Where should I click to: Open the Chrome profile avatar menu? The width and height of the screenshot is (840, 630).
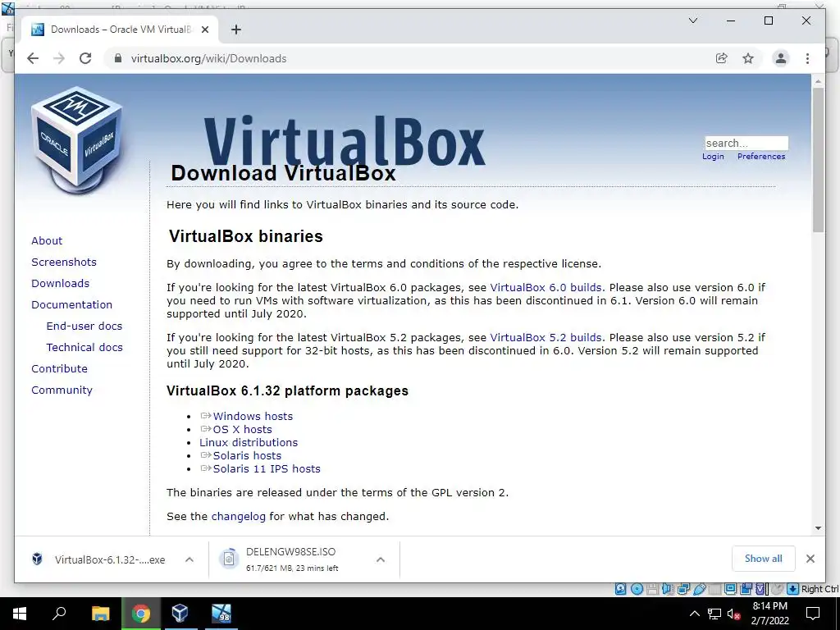(x=781, y=58)
